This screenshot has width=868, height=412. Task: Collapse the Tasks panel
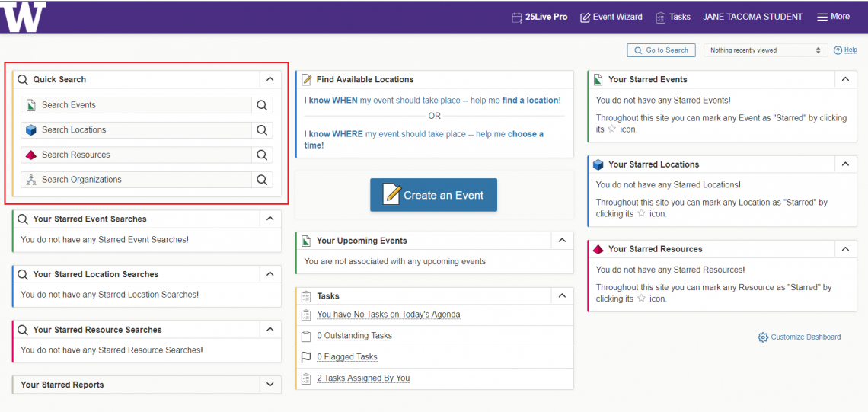point(562,295)
